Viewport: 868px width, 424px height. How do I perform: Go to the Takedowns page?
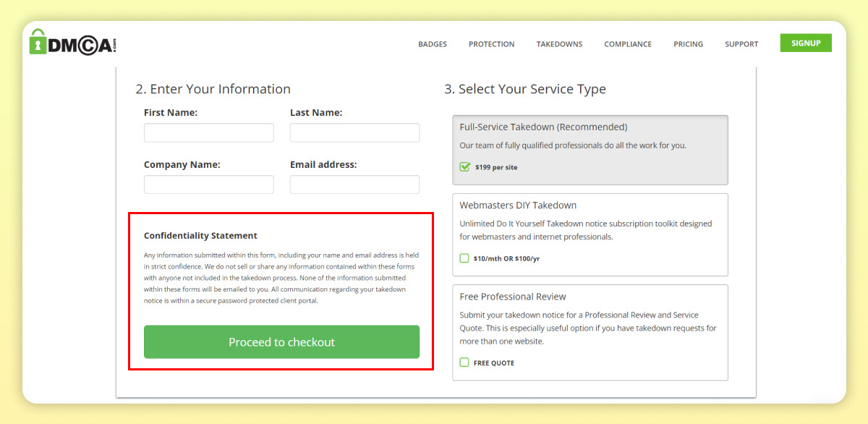click(559, 44)
